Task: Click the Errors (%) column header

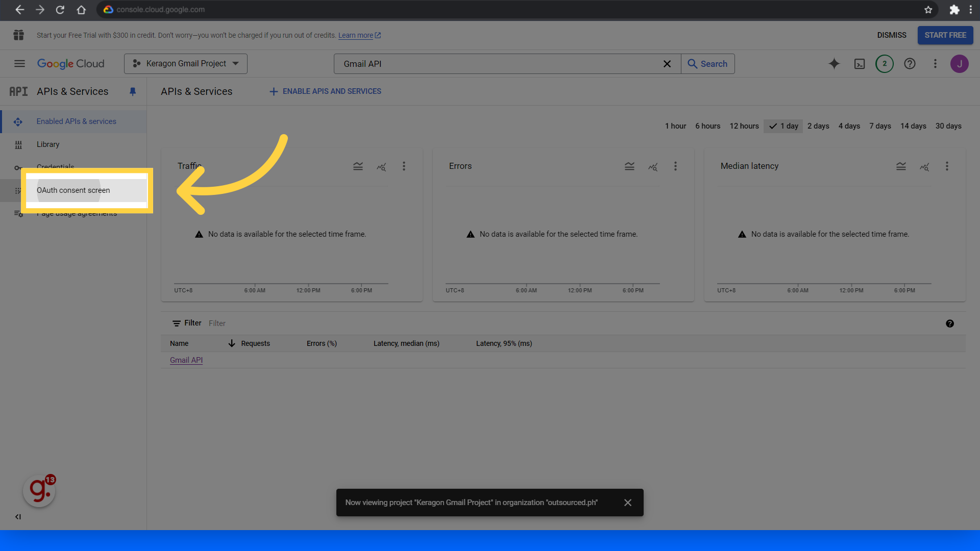Action: click(x=322, y=343)
